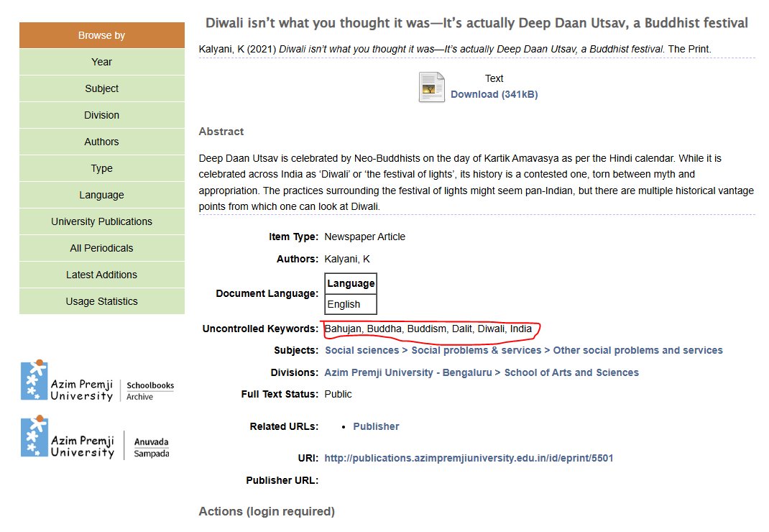Click the Abstract heading
This screenshot has height=532, width=769.
pyautogui.click(x=221, y=132)
